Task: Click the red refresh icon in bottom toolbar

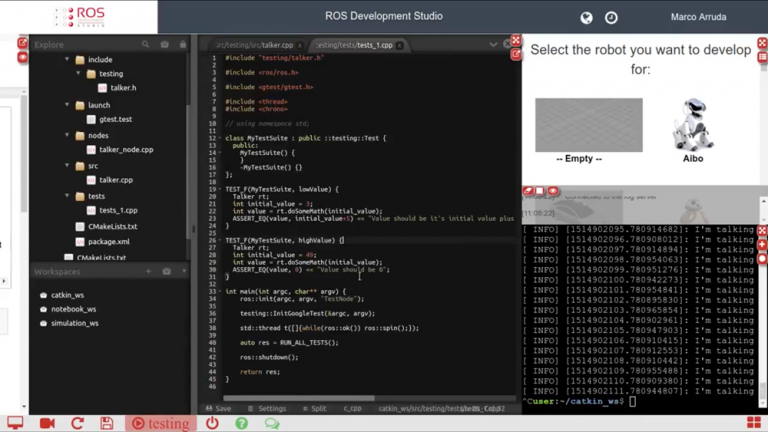Action: pyautogui.click(x=77, y=423)
